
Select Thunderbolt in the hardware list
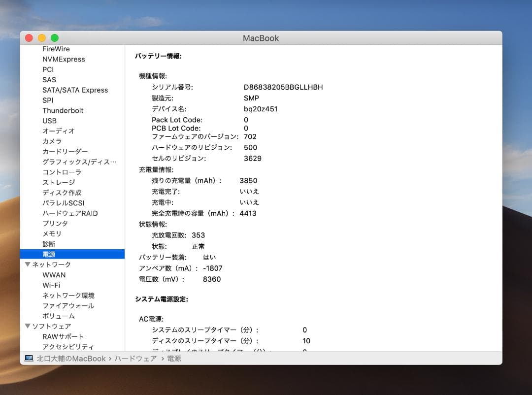tap(63, 110)
